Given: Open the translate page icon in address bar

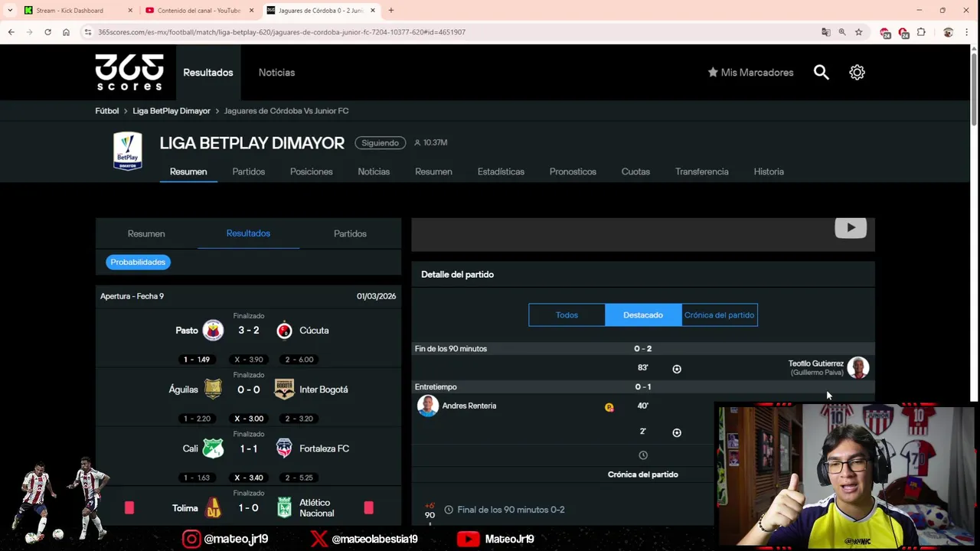Looking at the screenshot, I should (x=825, y=32).
